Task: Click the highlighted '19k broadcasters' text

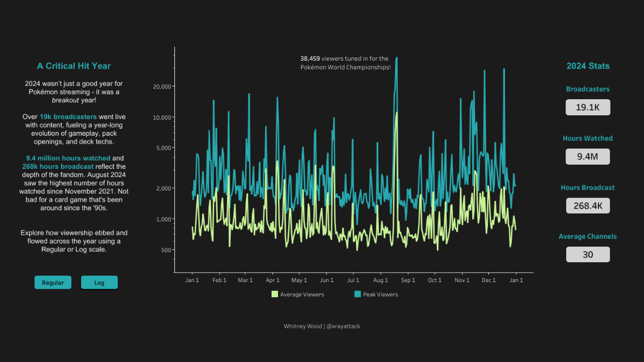Action: point(68,116)
